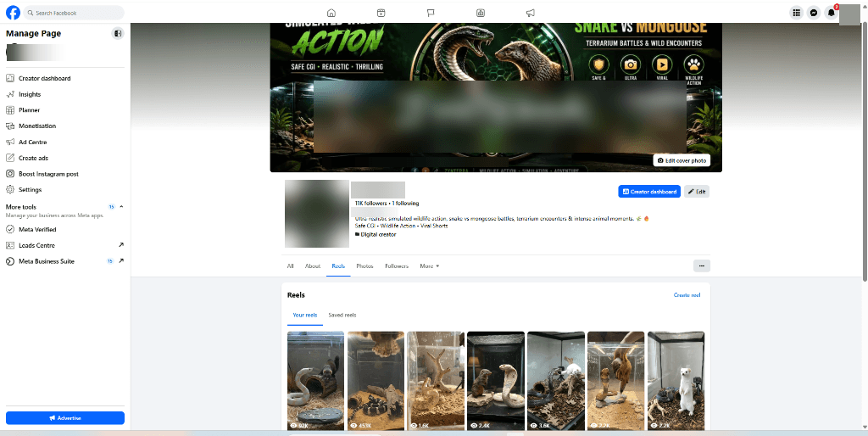Click the 11K followers link

point(371,204)
